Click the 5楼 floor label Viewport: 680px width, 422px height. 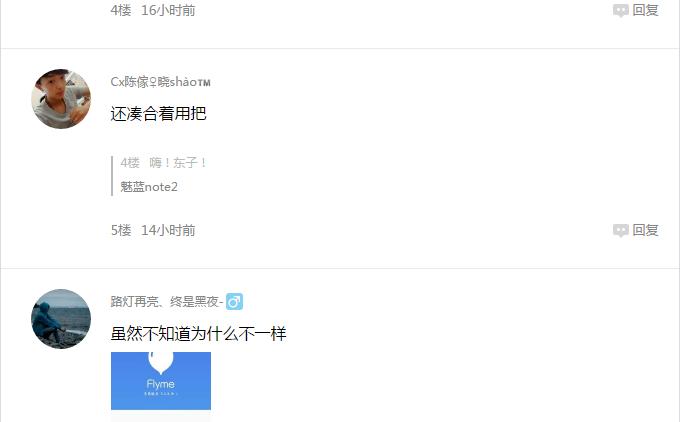(x=121, y=230)
